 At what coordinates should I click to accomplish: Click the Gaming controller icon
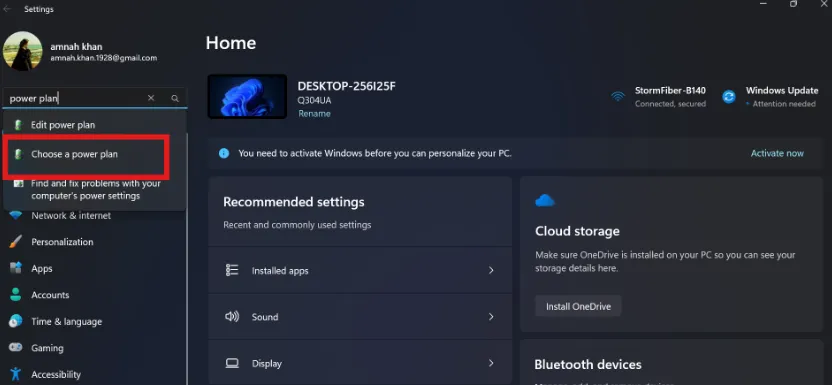(16, 347)
